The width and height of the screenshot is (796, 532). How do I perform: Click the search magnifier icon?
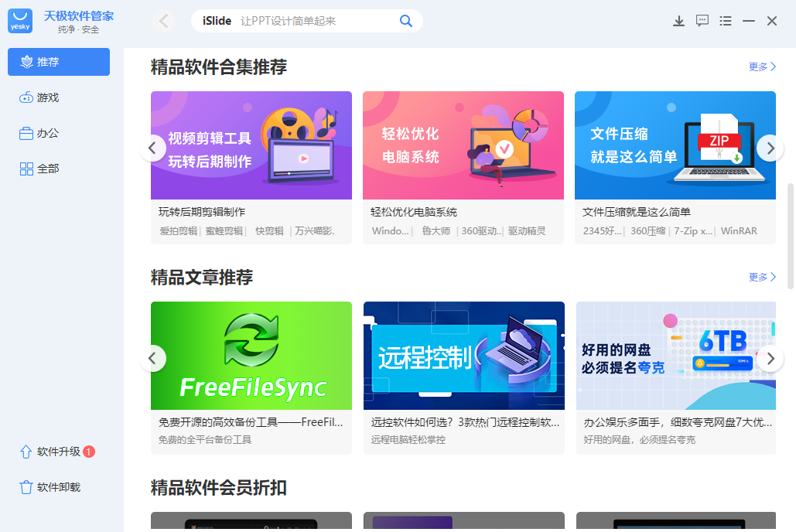405,21
